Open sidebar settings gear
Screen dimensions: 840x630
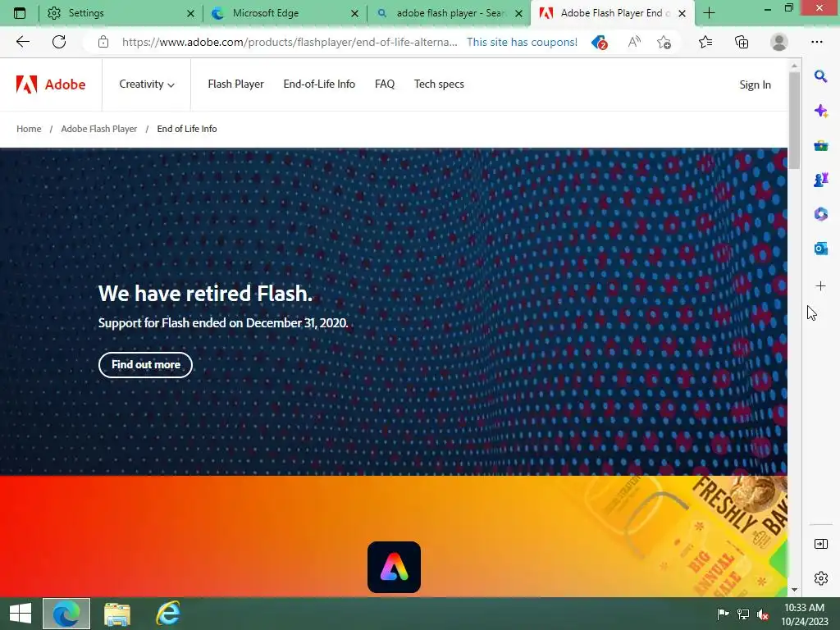pos(820,578)
